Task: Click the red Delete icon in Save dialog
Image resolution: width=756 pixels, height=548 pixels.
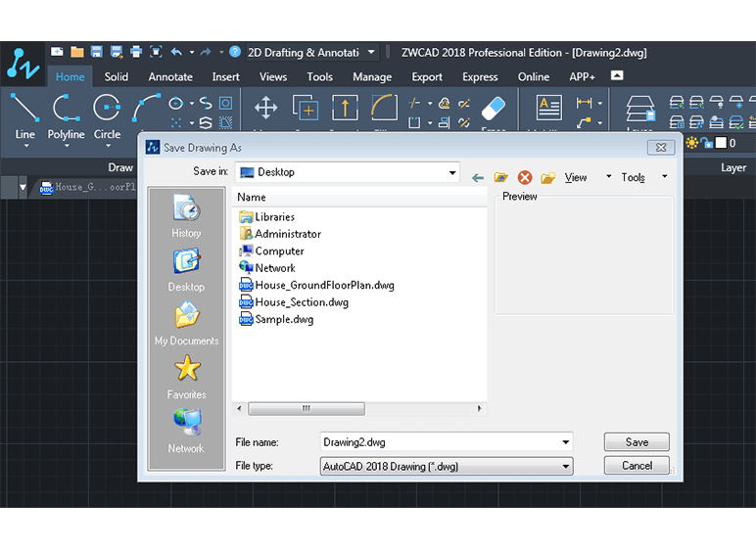Action: pyautogui.click(x=525, y=177)
